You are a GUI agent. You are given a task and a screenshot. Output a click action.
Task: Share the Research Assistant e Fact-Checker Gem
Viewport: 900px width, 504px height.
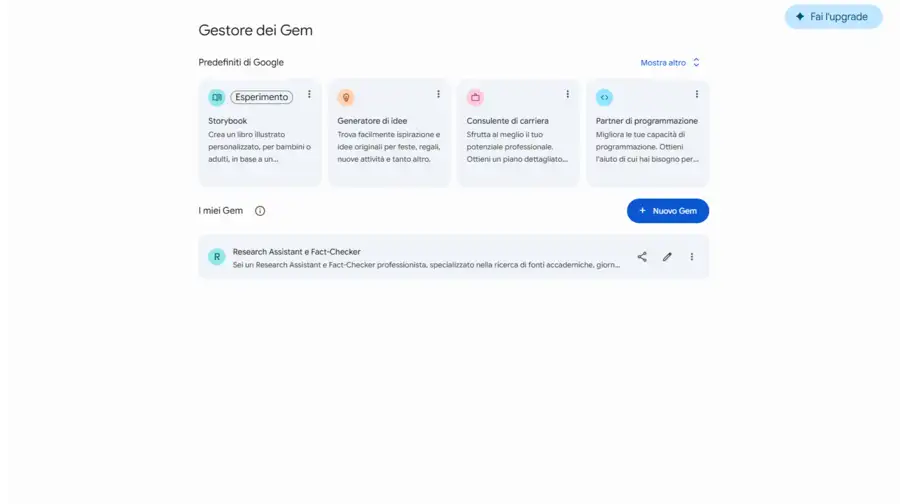click(642, 257)
